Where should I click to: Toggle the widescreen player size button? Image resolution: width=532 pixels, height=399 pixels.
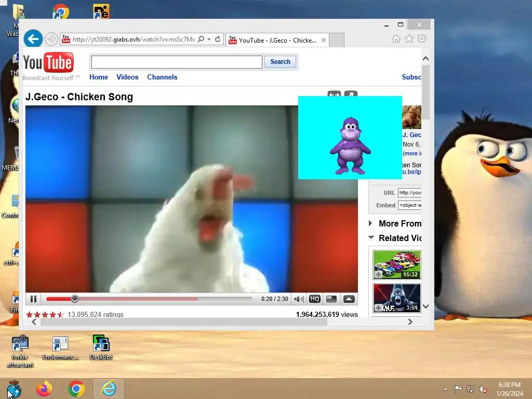coord(331,299)
